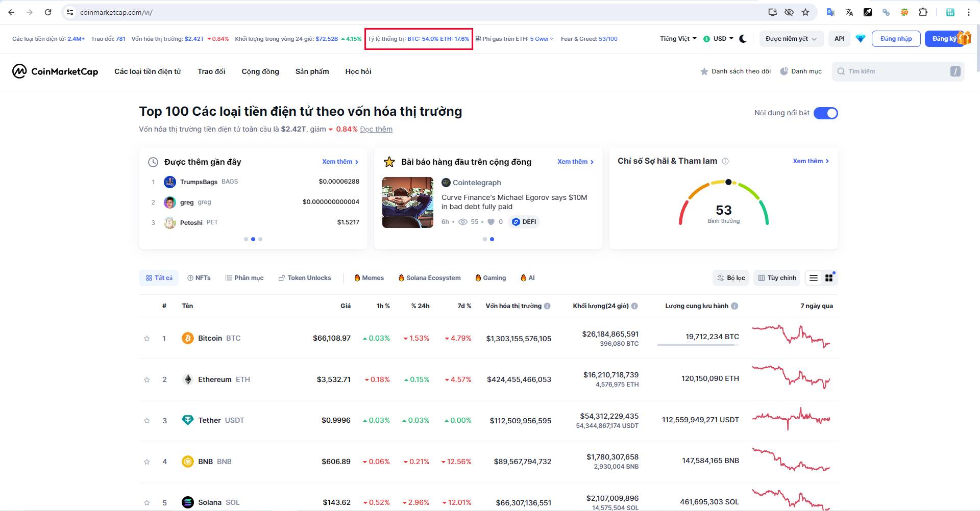The height and width of the screenshot is (511, 980).
Task: Click the Volume 24h info icon
Action: 634,306
